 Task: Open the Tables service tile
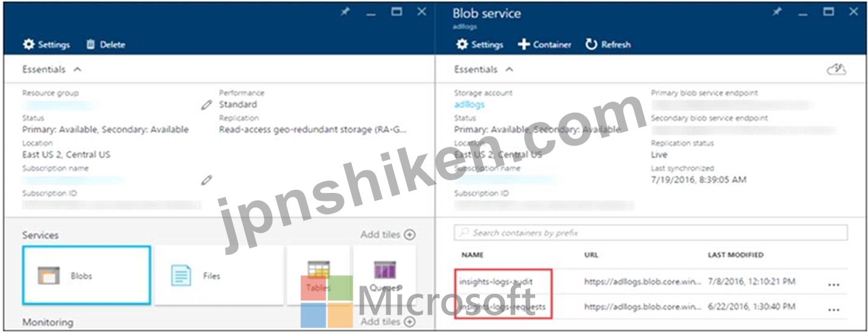coord(318,275)
